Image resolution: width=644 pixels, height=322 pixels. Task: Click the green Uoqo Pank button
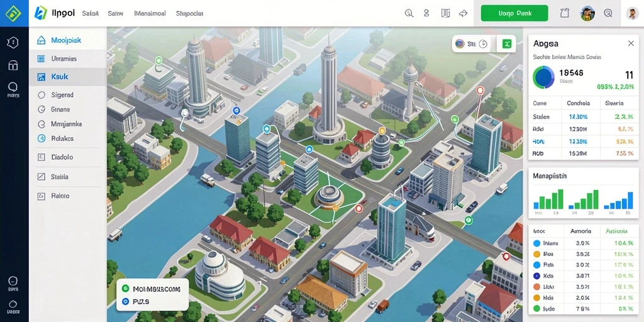[514, 13]
